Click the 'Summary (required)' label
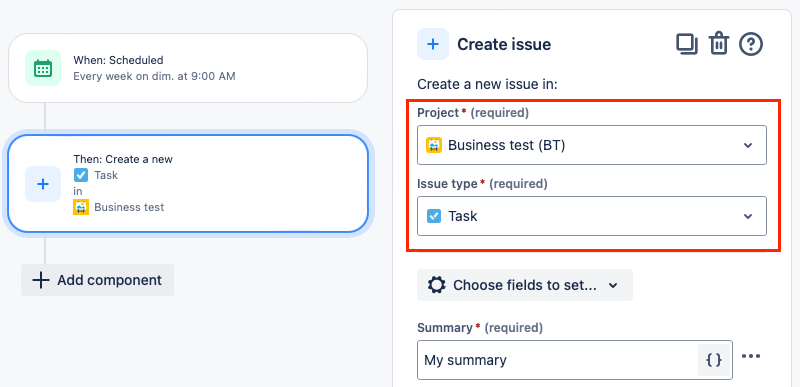Screen dimensions: 800x387 480,327
